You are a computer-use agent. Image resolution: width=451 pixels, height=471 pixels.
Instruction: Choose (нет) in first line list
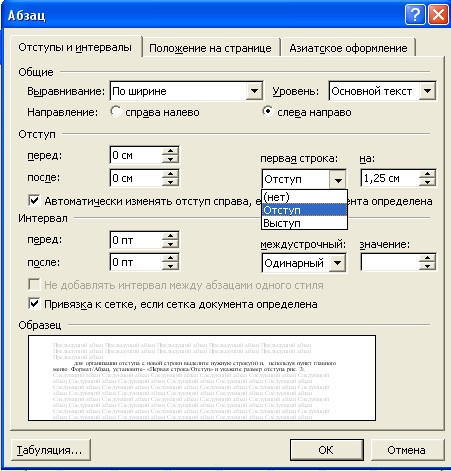point(304,197)
